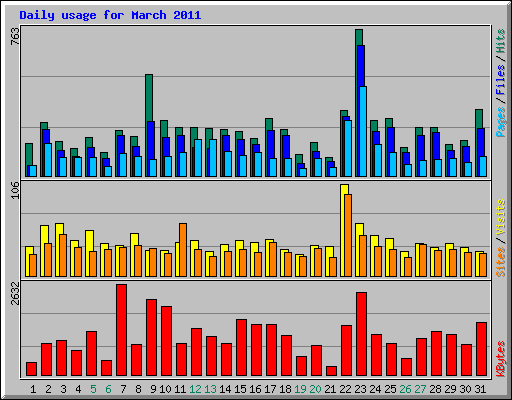Click the tallest red KBytes bar for day 7
Screen dimensions: 512x400
pyautogui.click(x=121, y=330)
